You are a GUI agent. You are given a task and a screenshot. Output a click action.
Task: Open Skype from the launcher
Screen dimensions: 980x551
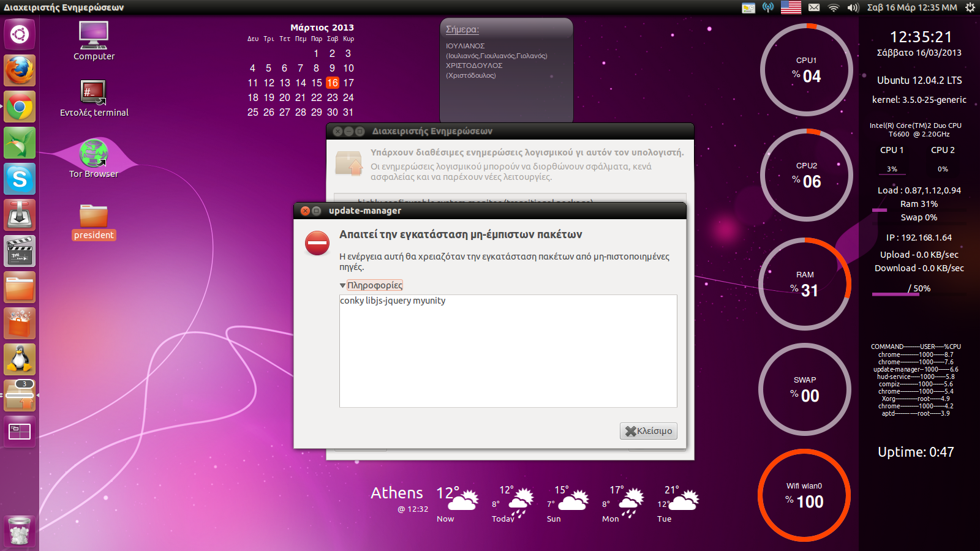pyautogui.click(x=20, y=179)
